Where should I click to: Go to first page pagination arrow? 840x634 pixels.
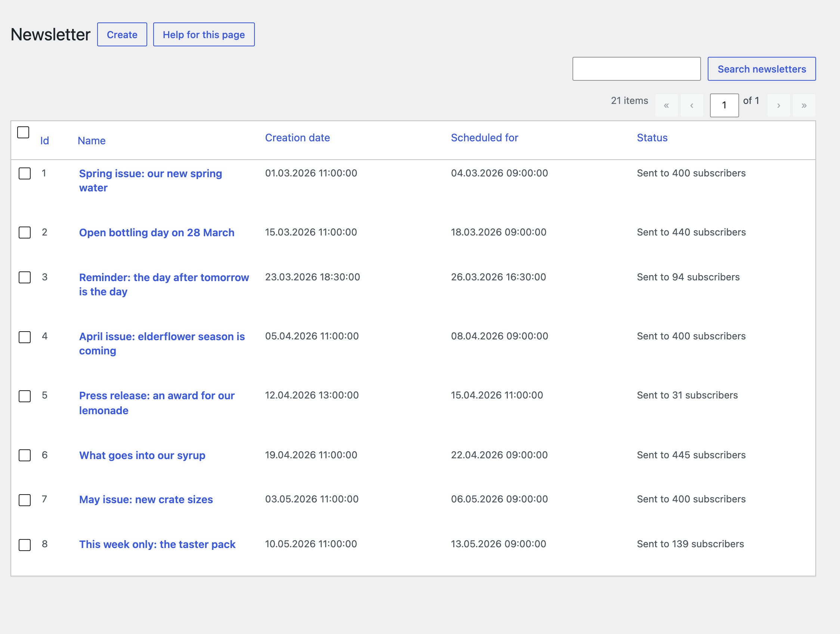[x=667, y=105]
